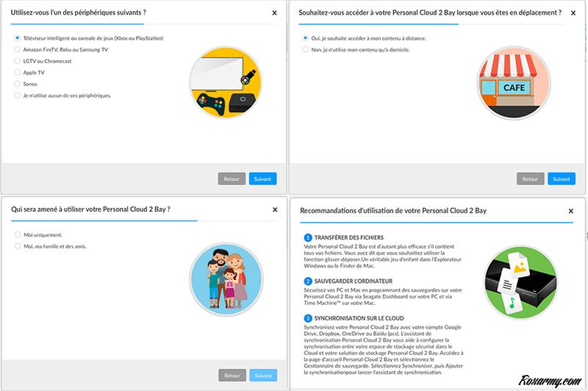Screen dimensions: 588x391
Task: Click Retour in the Qui sera amené dialog
Action: coord(232,375)
